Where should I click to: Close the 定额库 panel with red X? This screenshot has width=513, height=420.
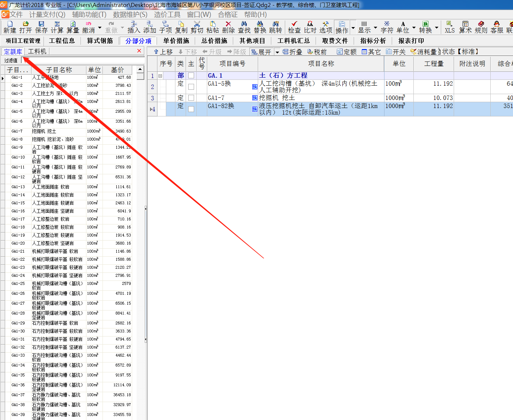tap(139, 51)
